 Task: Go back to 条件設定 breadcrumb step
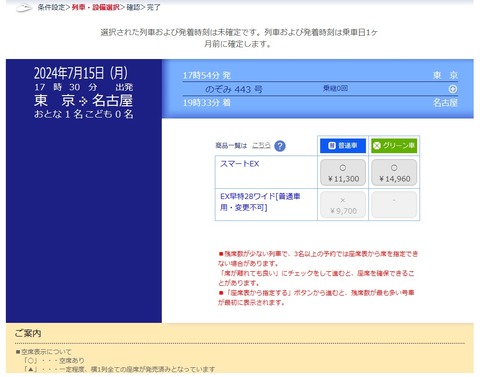tap(51, 7)
